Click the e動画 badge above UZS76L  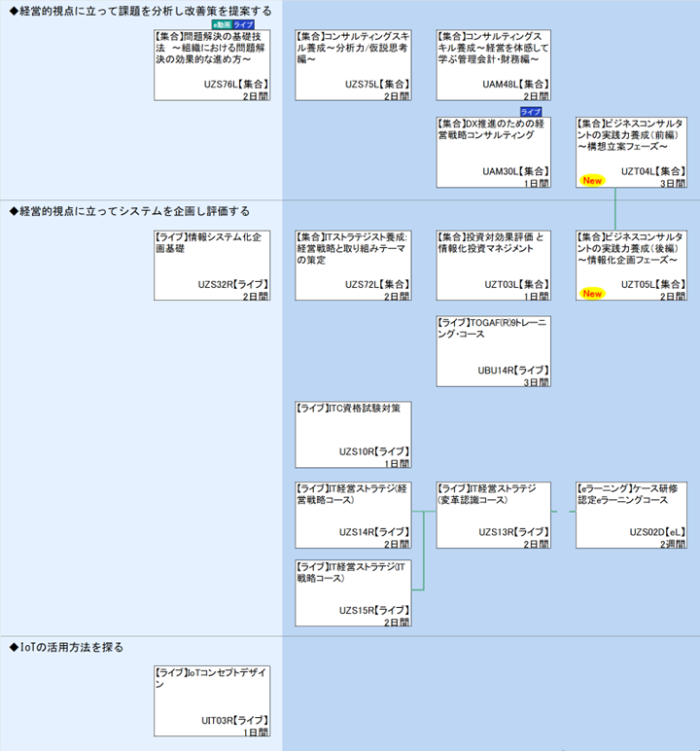coord(222,24)
